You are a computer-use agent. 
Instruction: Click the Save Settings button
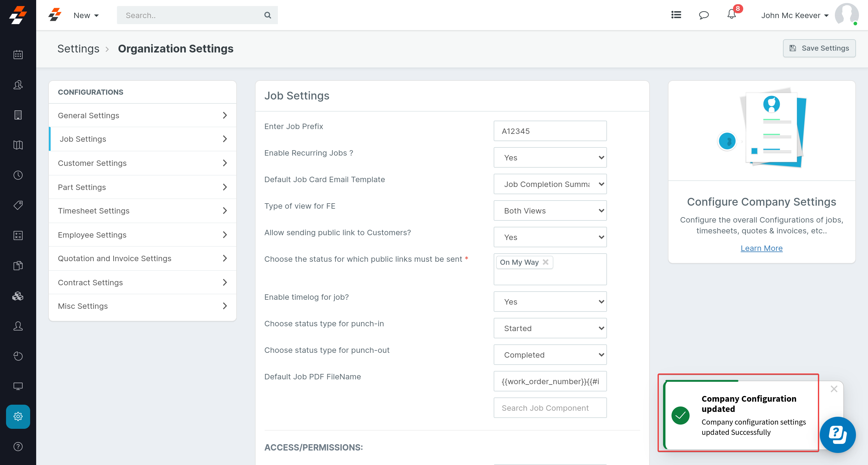point(819,48)
